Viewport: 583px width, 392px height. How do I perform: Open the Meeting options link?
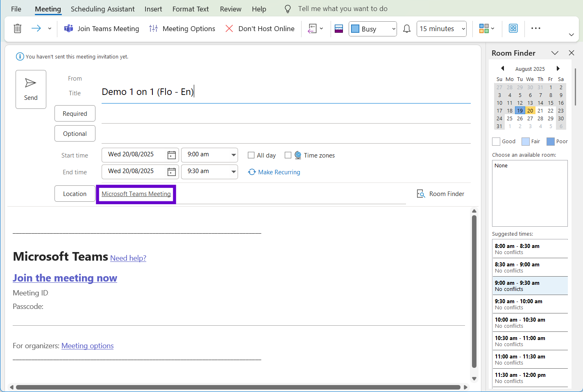tap(87, 346)
